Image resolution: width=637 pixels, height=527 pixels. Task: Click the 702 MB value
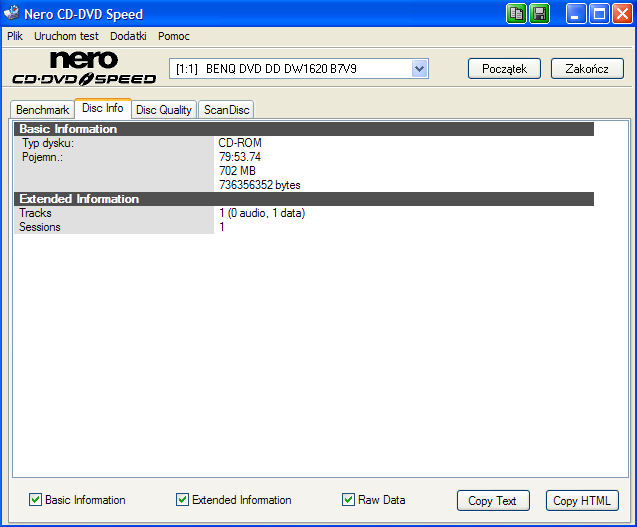coord(237,171)
